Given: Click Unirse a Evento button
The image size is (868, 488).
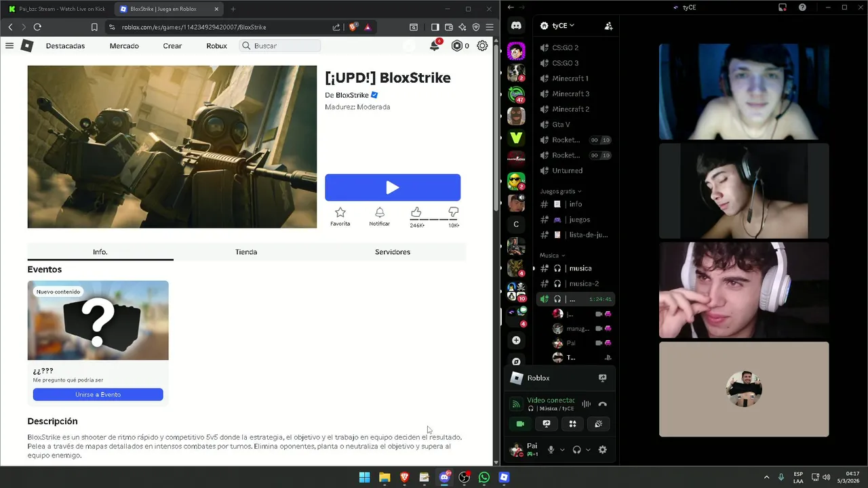Looking at the screenshot, I should point(98,394).
